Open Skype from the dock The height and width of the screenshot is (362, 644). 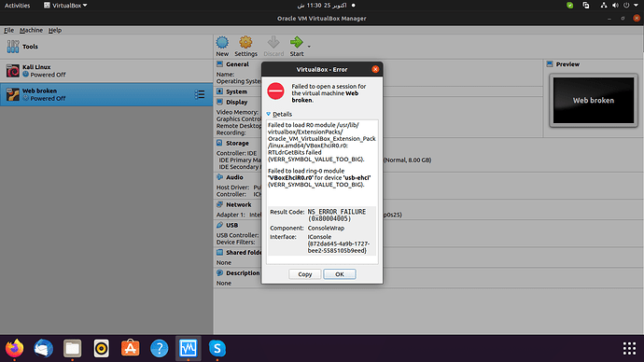point(217,348)
